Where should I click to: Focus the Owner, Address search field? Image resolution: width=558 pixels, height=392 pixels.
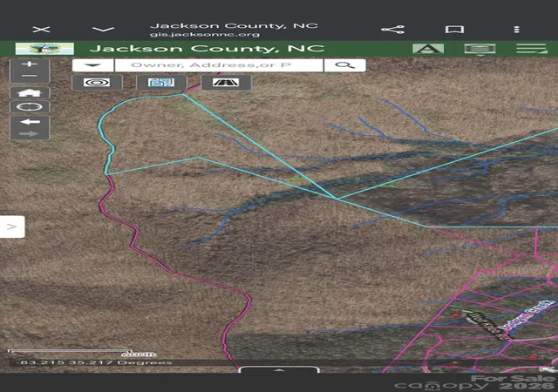(x=219, y=65)
